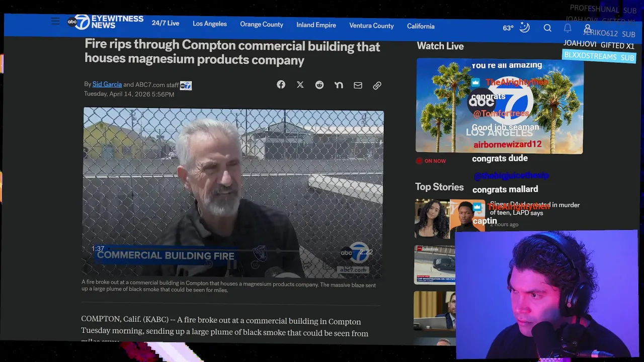The height and width of the screenshot is (362, 644).
Task: Open the user account icon
Action: 587,29
